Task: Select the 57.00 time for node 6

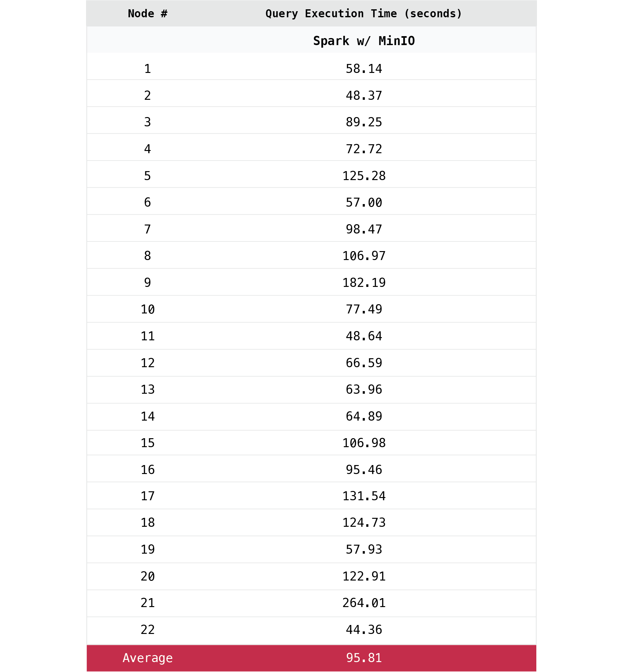Action: 364,202
